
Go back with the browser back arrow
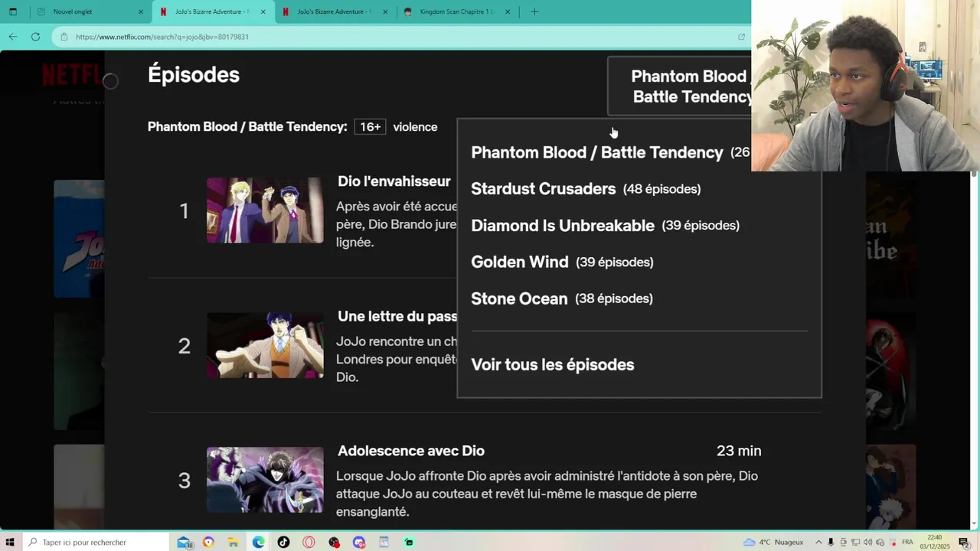tap(13, 37)
